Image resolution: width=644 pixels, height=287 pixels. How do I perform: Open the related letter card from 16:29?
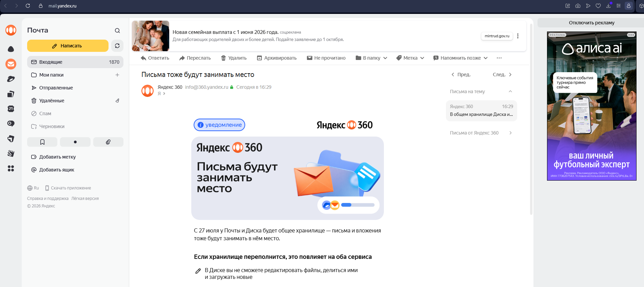(481, 110)
